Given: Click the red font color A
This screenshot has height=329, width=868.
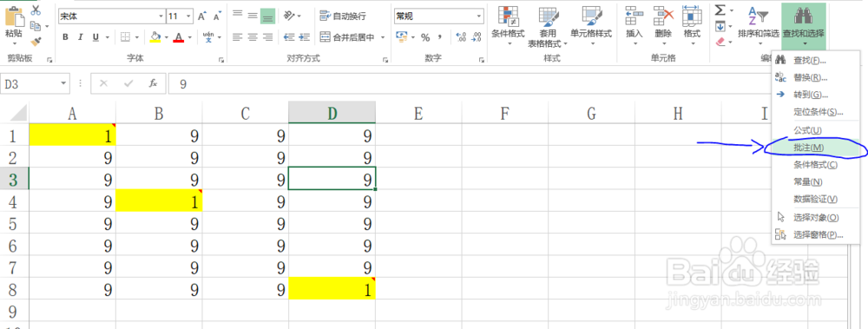Looking at the screenshot, I should [x=178, y=37].
